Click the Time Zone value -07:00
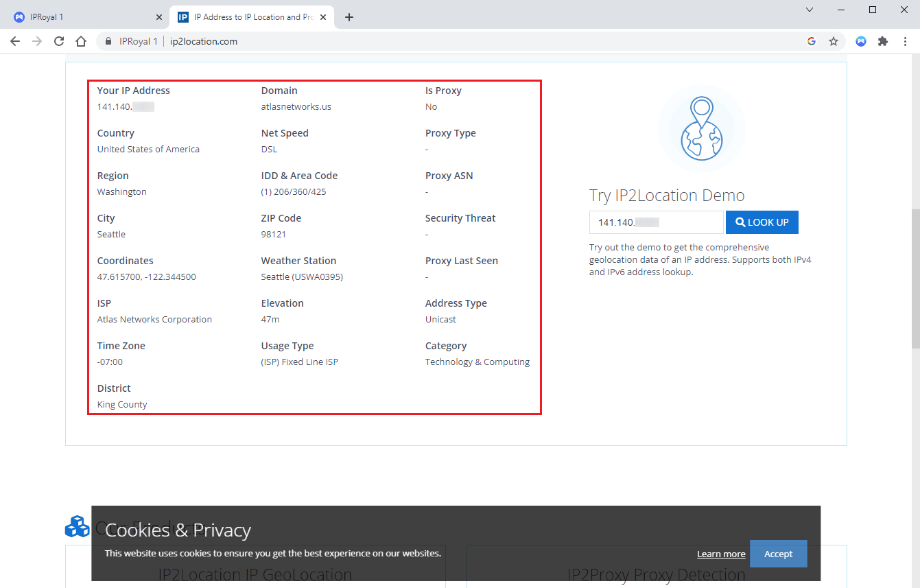 click(x=110, y=362)
